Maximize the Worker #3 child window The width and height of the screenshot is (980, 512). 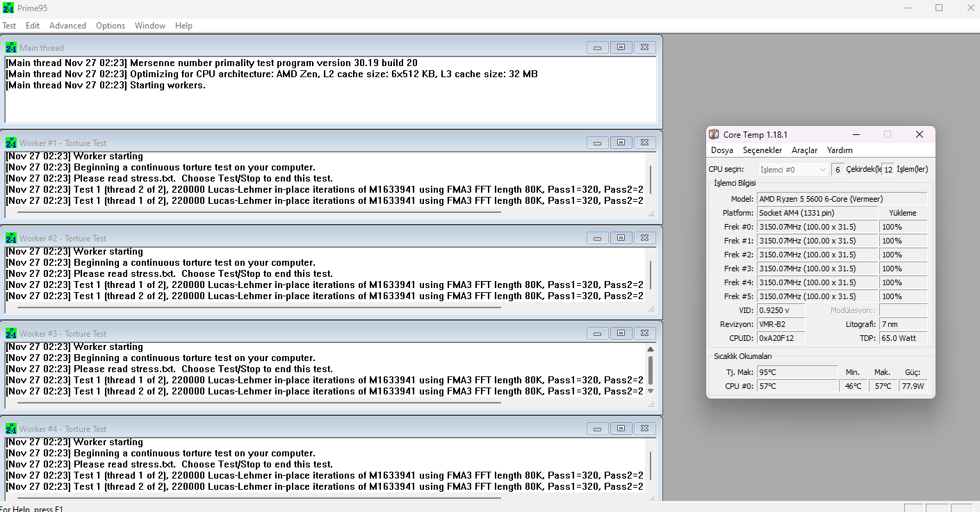(x=621, y=333)
